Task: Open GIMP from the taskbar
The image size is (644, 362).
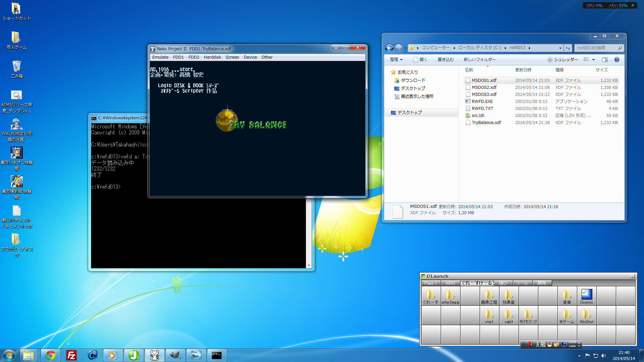Action: coord(175,355)
